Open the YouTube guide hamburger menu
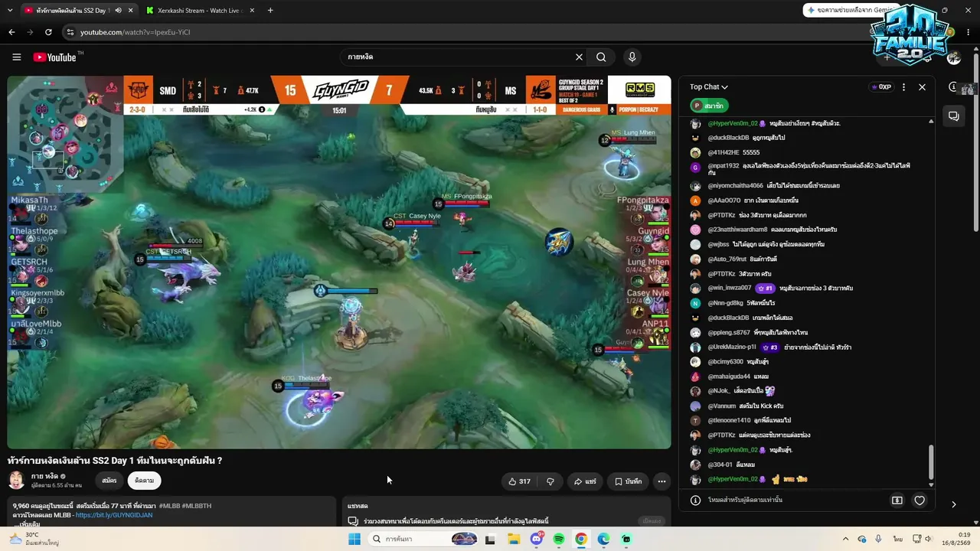Image resolution: width=980 pixels, height=551 pixels. coord(16,57)
